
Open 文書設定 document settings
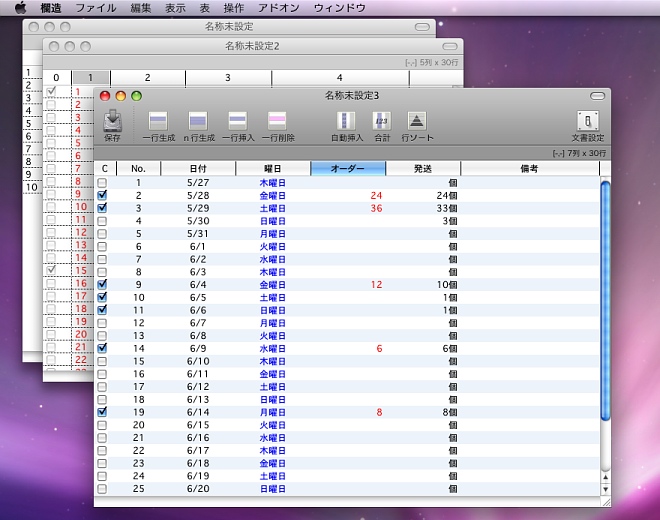tap(588, 122)
